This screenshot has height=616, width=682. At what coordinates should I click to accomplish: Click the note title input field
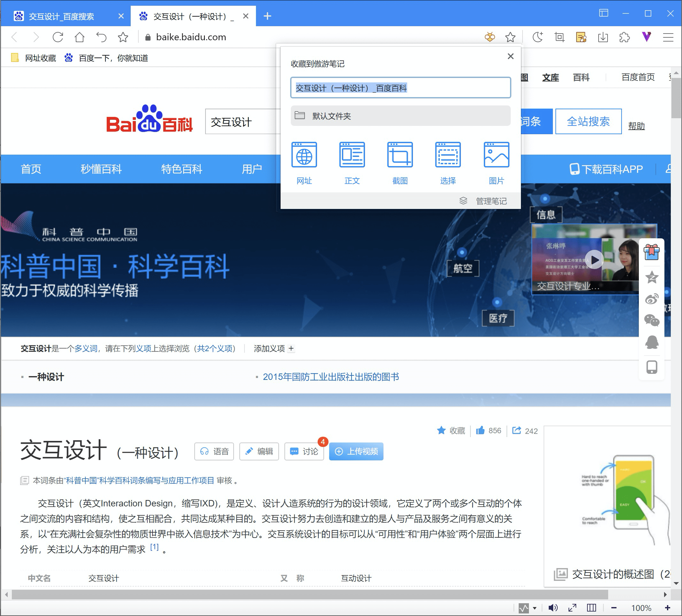pos(400,88)
